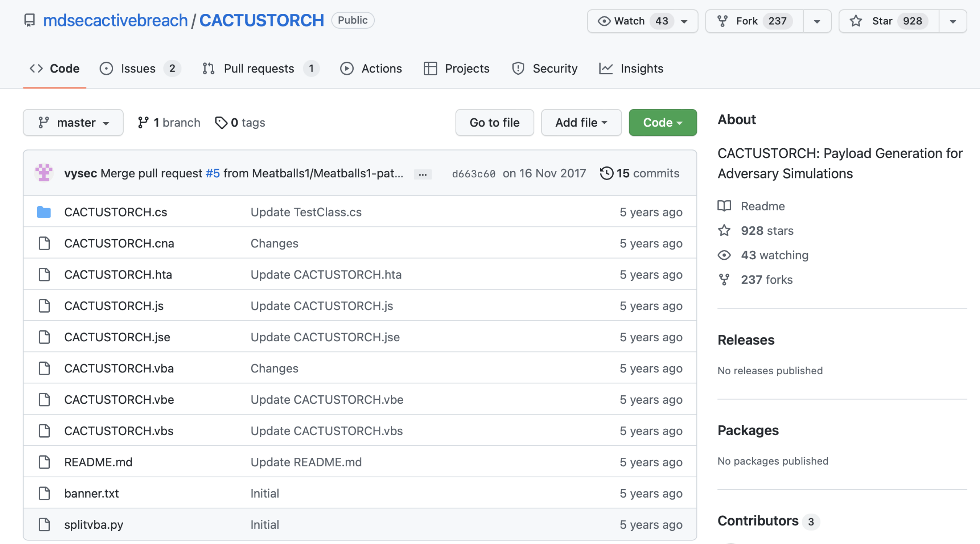Click the file icon for README.md
Screen dimensions: 980x544
pos(44,462)
